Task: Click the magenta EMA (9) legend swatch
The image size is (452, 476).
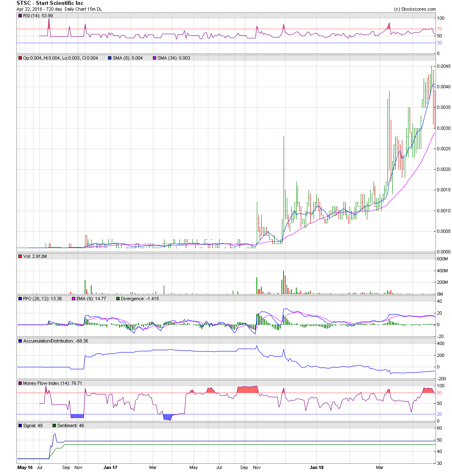Action: click(x=74, y=299)
